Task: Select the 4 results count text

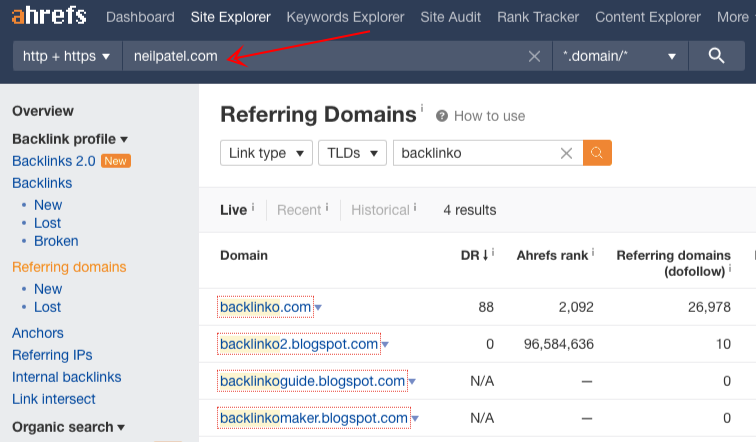Action: (470, 210)
